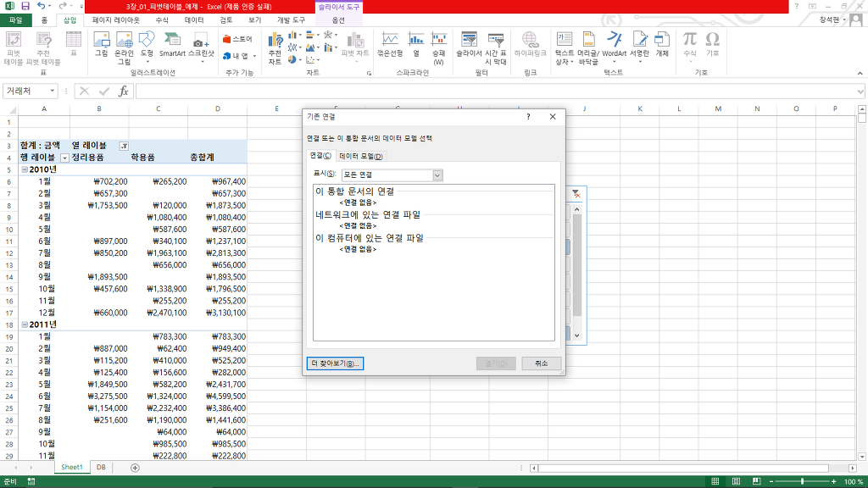The image size is (868, 488).
Task: Insert a 꺾은선형 line sparkline
Action: 390,44
